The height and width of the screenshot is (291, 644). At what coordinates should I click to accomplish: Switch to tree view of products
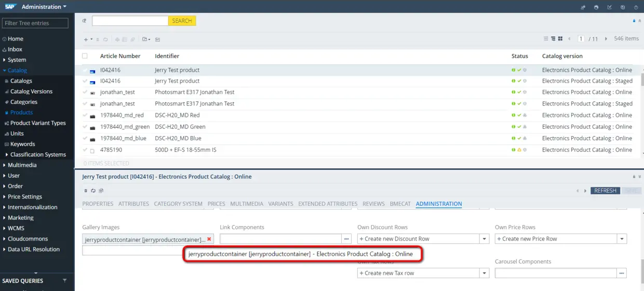pyautogui.click(x=553, y=39)
